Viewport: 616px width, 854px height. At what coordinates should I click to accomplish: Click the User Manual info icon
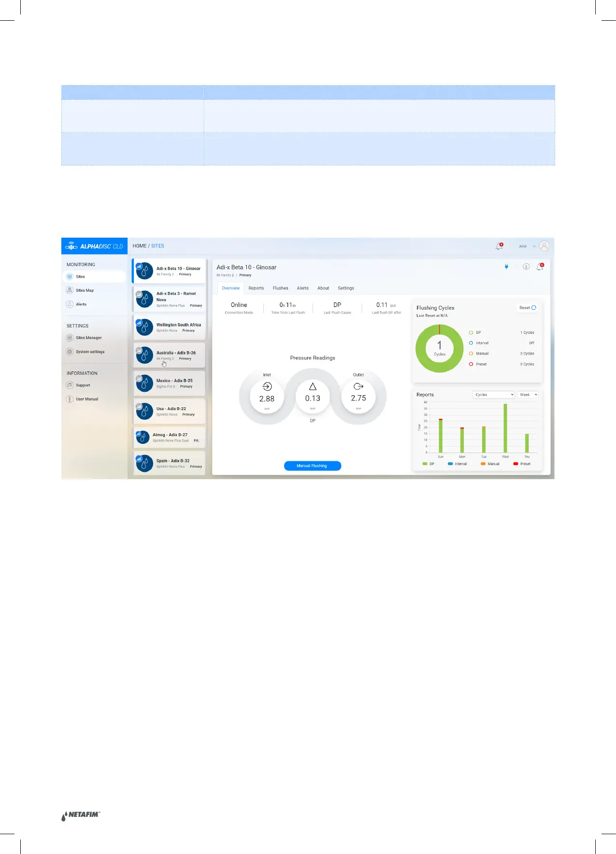[70, 399]
